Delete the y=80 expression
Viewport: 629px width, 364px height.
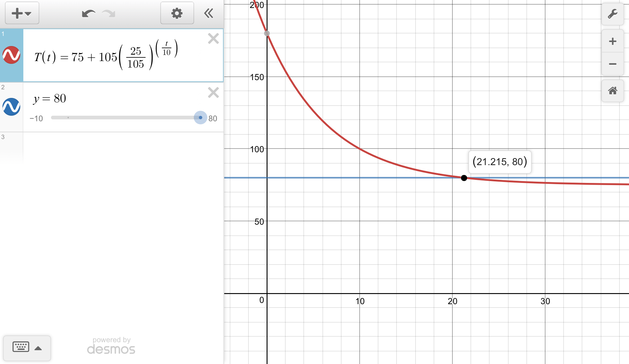213,92
